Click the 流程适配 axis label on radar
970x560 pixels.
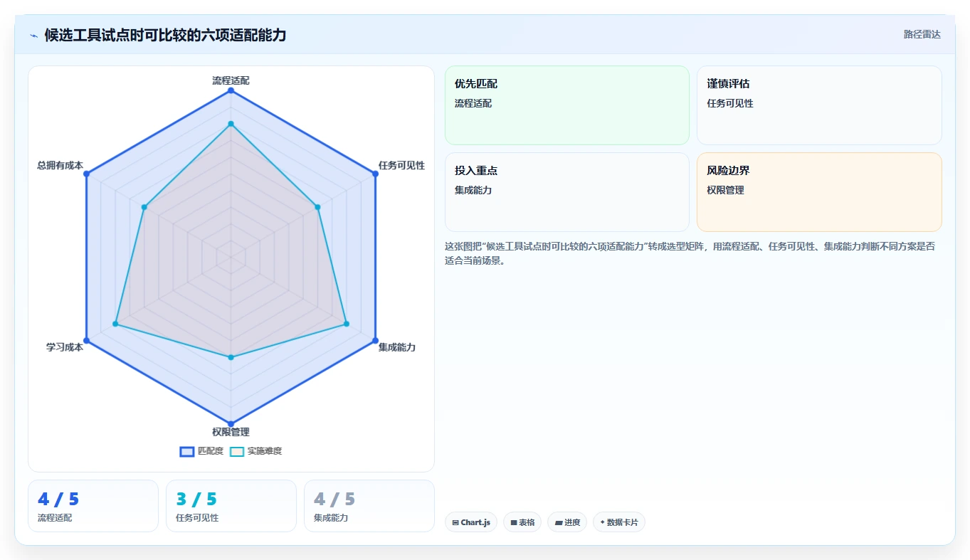(x=231, y=80)
